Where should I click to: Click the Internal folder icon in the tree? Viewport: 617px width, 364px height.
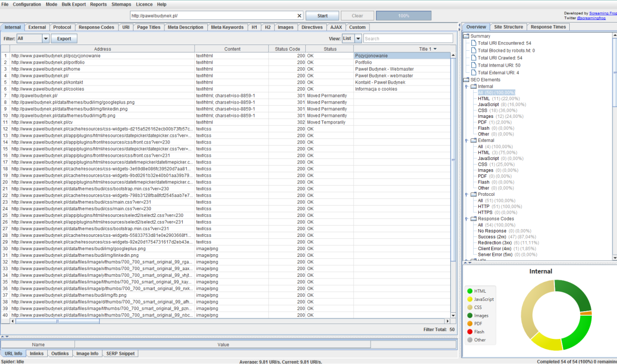(473, 86)
